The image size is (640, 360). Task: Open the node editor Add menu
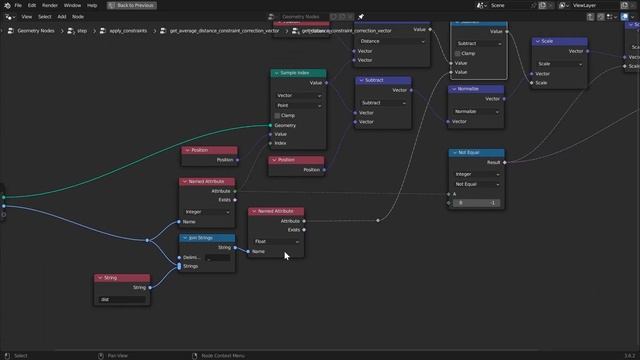[62, 17]
